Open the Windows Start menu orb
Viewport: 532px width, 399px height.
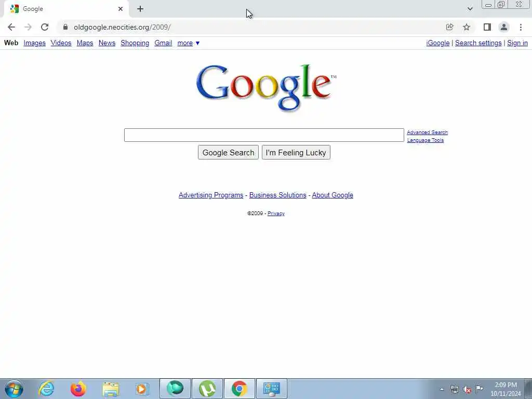(14, 389)
